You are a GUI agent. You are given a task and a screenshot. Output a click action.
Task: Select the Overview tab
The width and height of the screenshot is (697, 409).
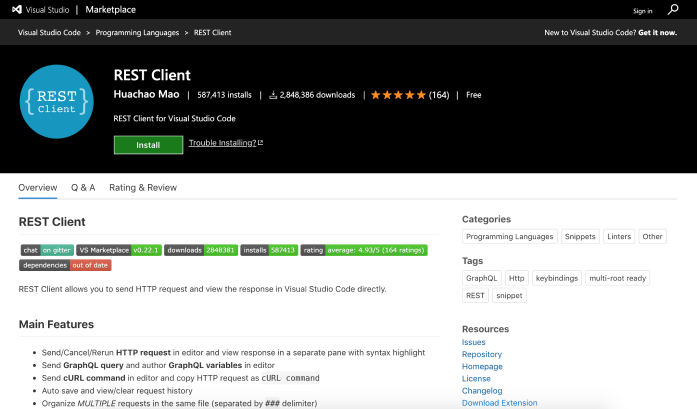pos(38,188)
